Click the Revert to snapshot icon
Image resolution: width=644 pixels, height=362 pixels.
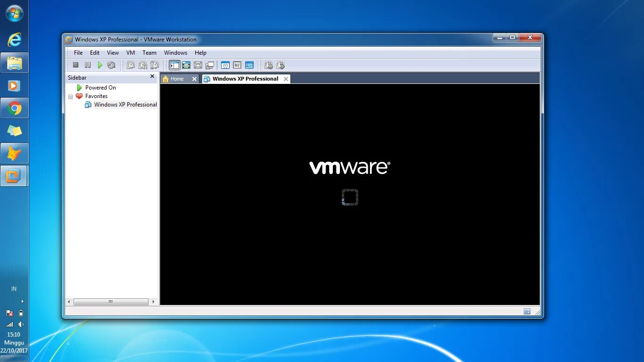pos(143,65)
